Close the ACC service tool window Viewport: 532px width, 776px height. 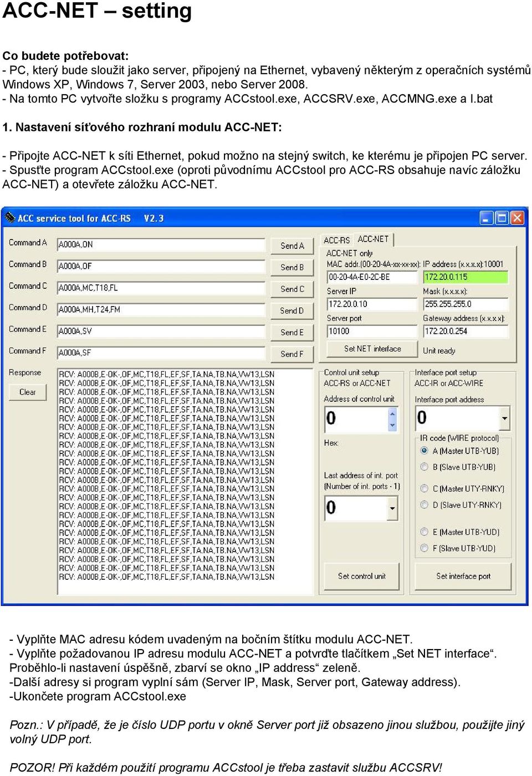517,218
